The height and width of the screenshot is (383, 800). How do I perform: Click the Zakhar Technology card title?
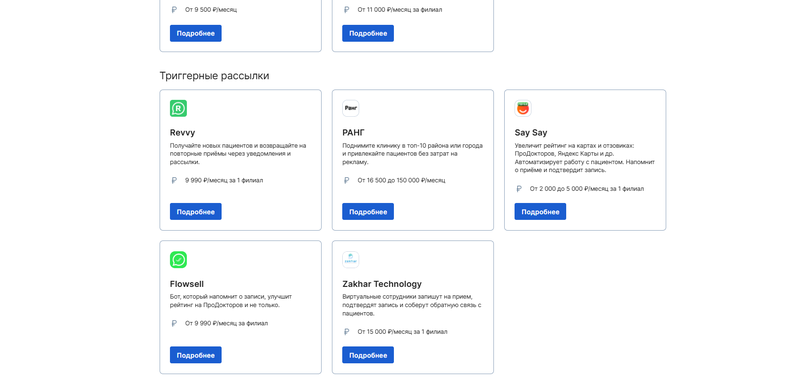pos(382,284)
